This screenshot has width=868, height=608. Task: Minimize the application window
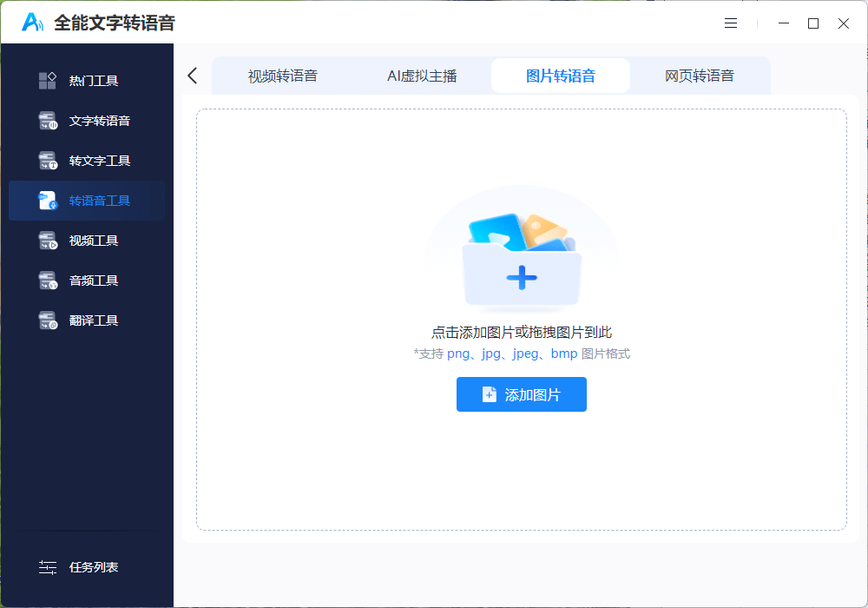[784, 23]
